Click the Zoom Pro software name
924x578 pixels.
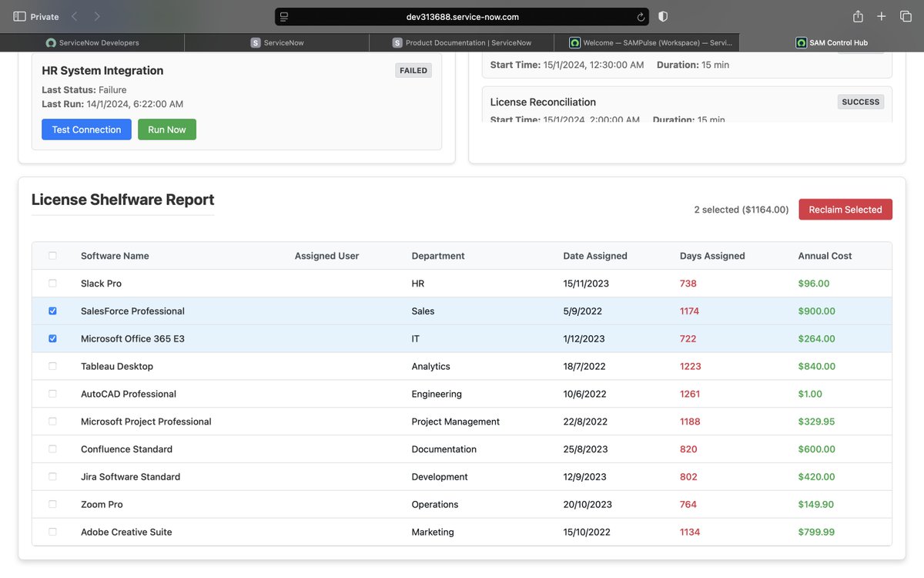[x=102, y=504]
